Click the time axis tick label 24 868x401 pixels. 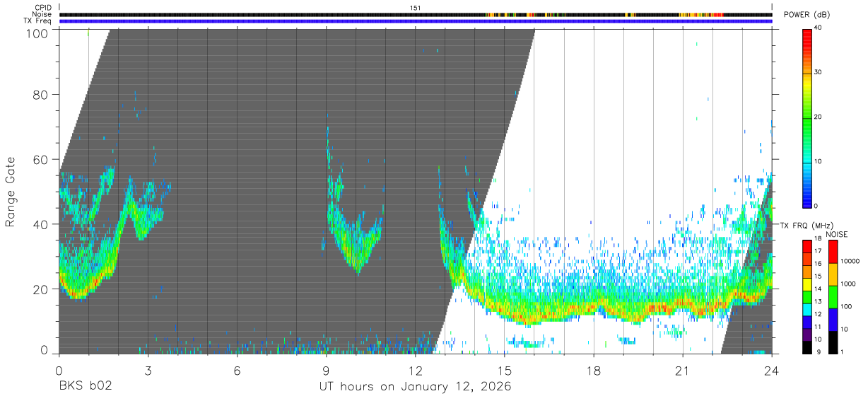[771, 371]
